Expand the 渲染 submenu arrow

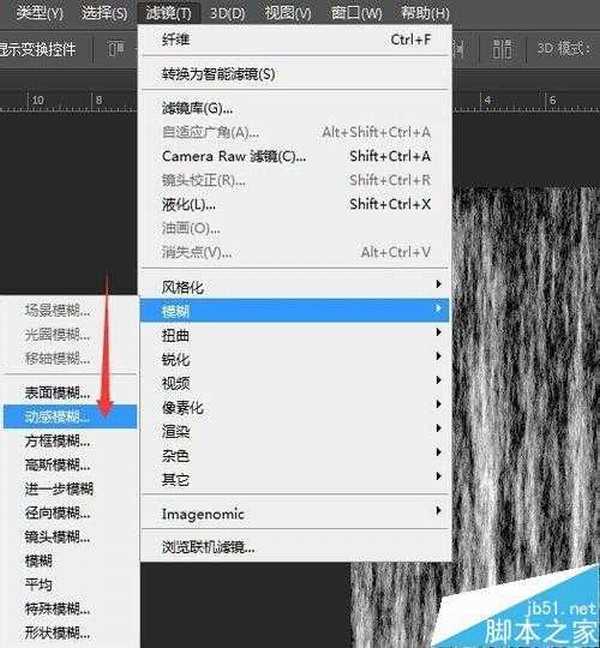coord(438,432)
